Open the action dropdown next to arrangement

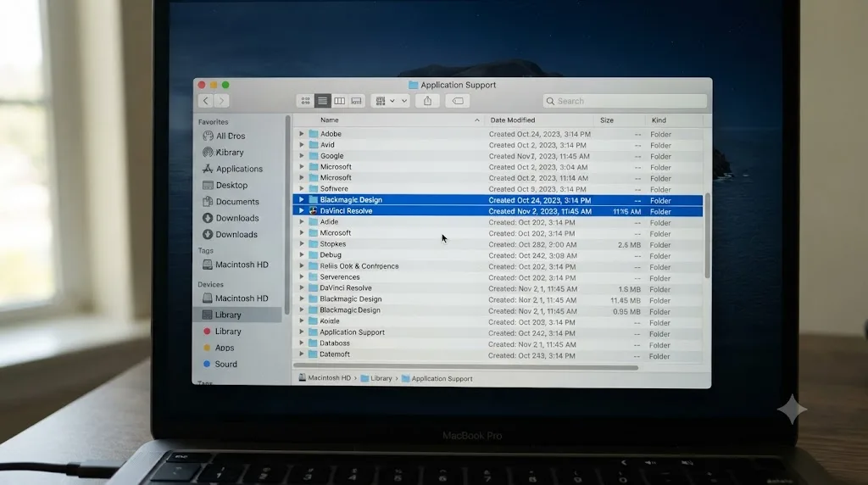pos(404,101)
